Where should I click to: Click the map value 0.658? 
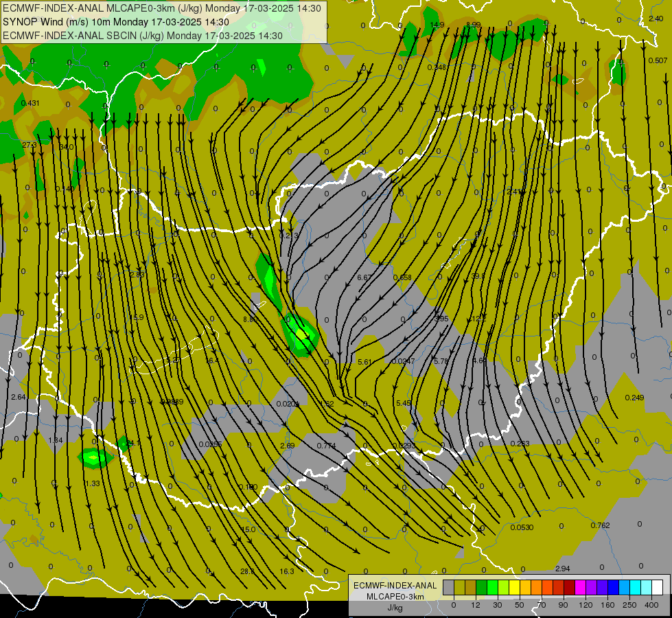(402, 277)
